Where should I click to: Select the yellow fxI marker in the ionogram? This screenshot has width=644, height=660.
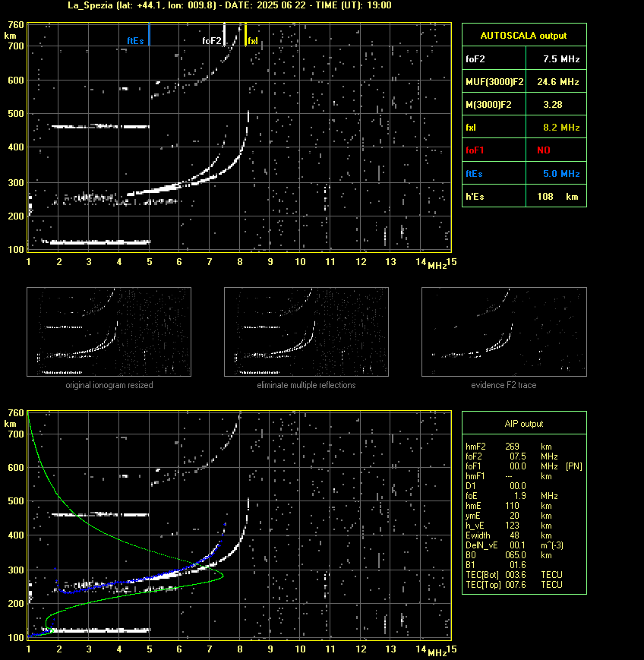[x=245, y=34]
